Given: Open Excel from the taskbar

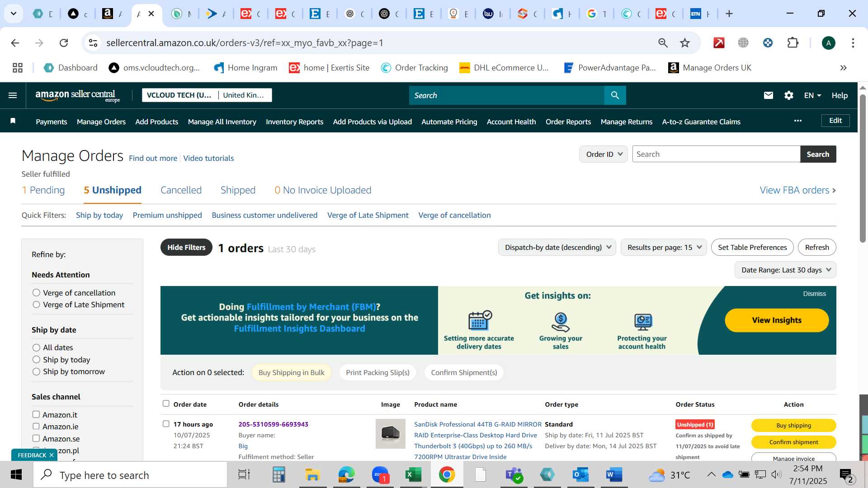Looking at the screenshot, I should tap(413, 475).
